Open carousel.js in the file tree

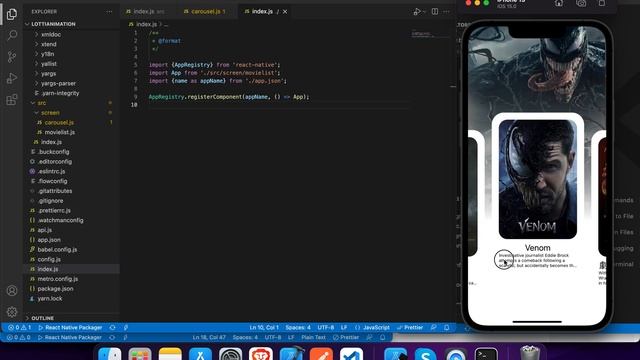coord(59,122)
